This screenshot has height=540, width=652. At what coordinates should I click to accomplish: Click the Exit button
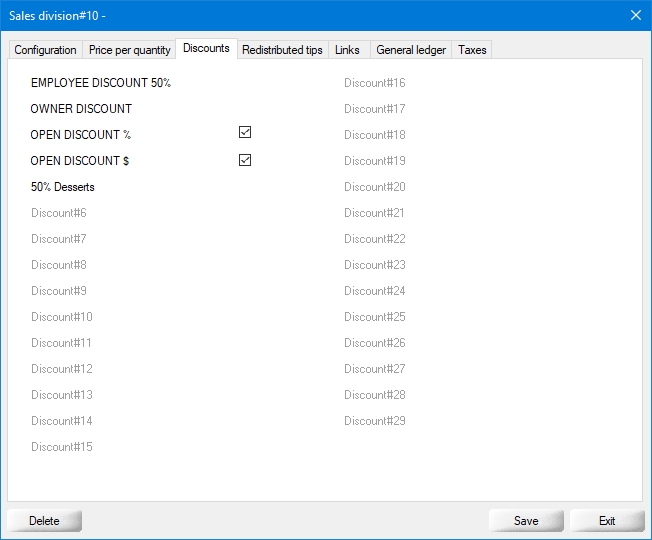(x=607, y=521)
